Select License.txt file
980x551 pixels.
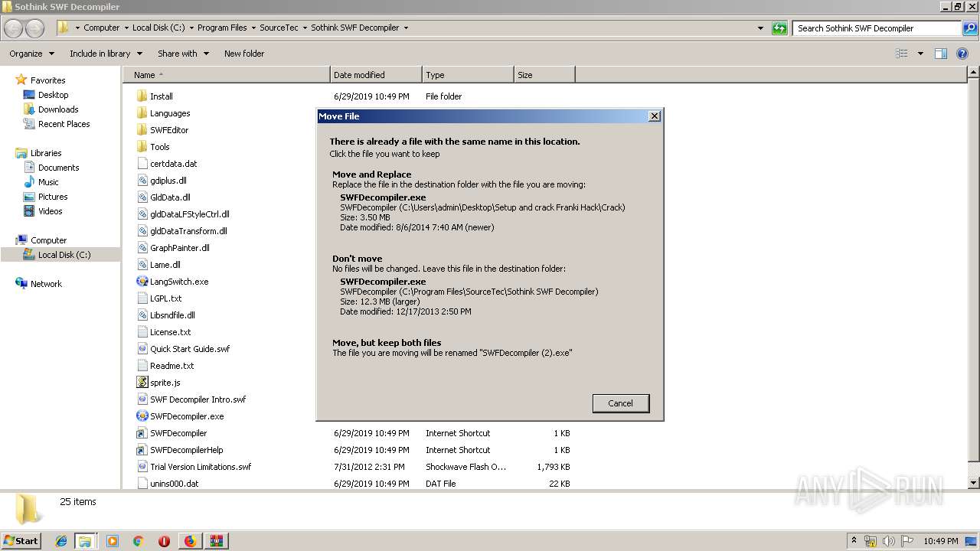click(x=170, y=332)
